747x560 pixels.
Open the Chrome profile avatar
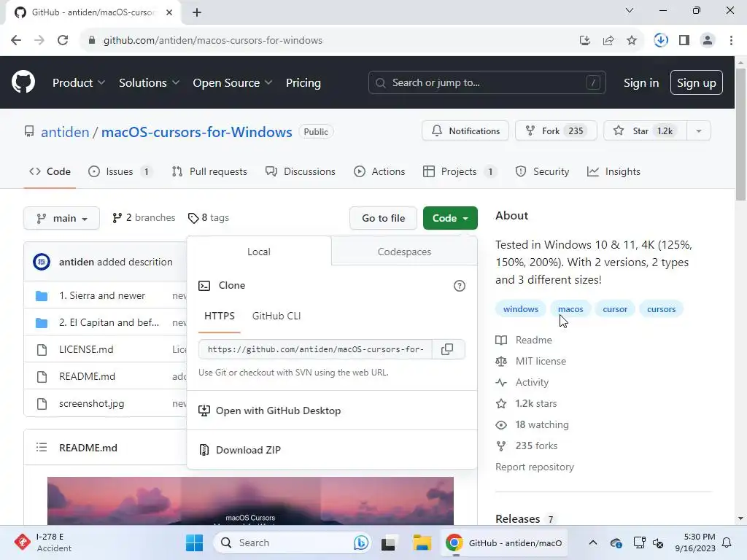click(708, 41)
